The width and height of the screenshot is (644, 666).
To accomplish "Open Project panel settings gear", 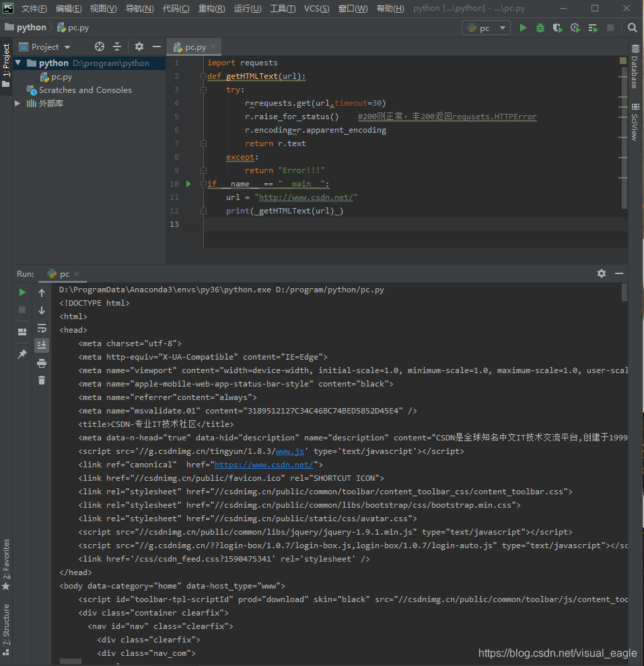I will (139, 46).
